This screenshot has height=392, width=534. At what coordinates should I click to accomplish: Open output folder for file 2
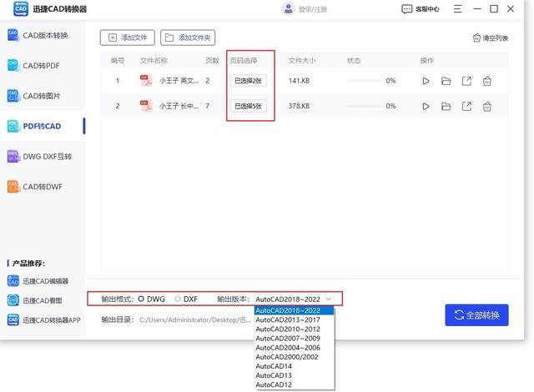click(446, 107)
